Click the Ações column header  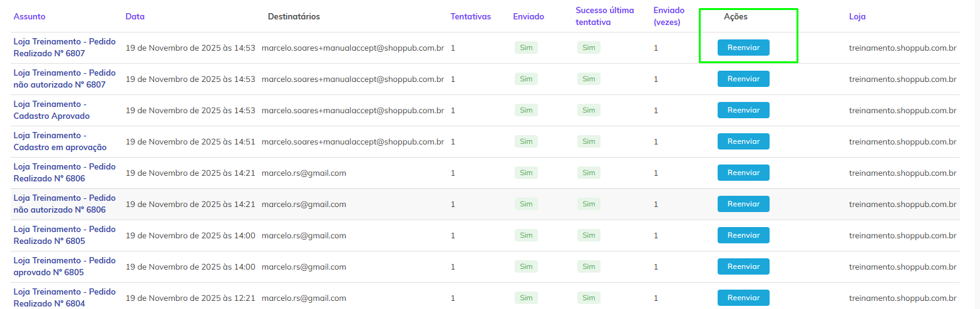point(735,16)
